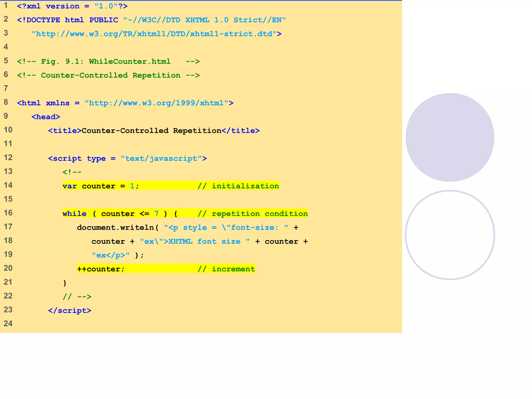Image resolution: width=532 pixels, height=399 pixels.
Task: Click the closing brace on line 21
Action: [x=65, y=283]
